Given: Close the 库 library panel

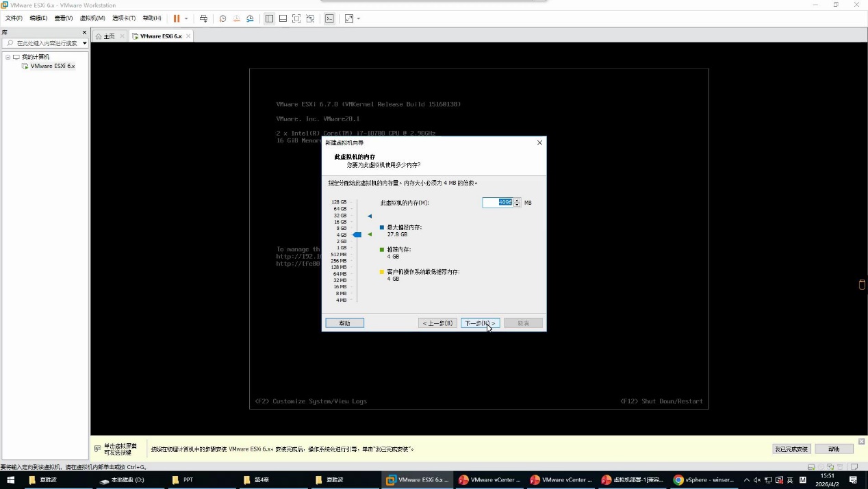Looking at the screenshot, I should [x=85, y=32].
